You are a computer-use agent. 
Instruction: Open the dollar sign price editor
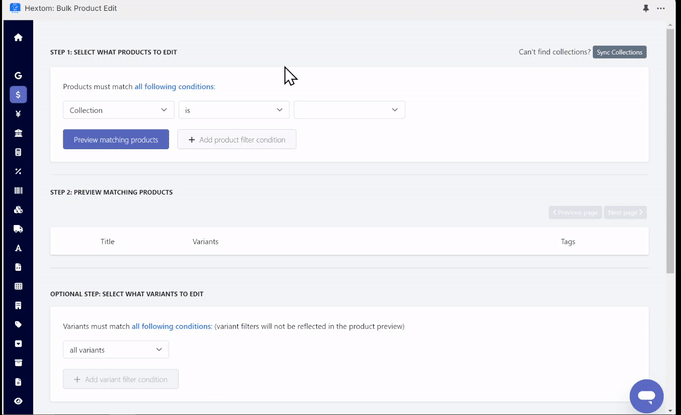[18, 95]
